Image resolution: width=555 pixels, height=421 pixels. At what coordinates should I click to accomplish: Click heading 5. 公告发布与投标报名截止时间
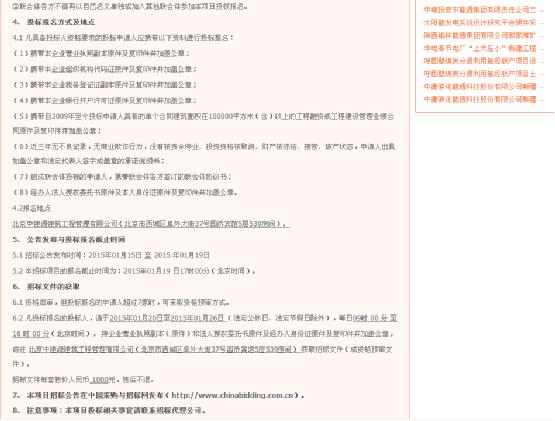69,240
